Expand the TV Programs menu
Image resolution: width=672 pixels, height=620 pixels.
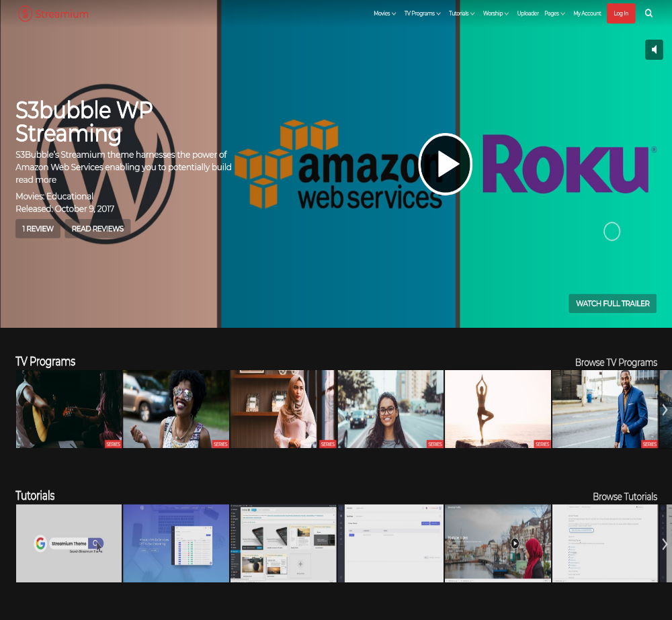[x=422, y=13]
